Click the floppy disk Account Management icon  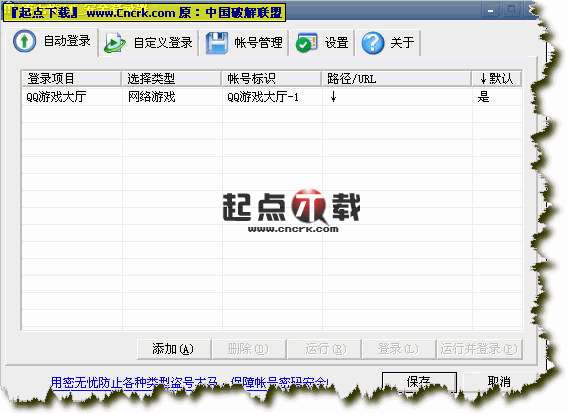[217, 43]
